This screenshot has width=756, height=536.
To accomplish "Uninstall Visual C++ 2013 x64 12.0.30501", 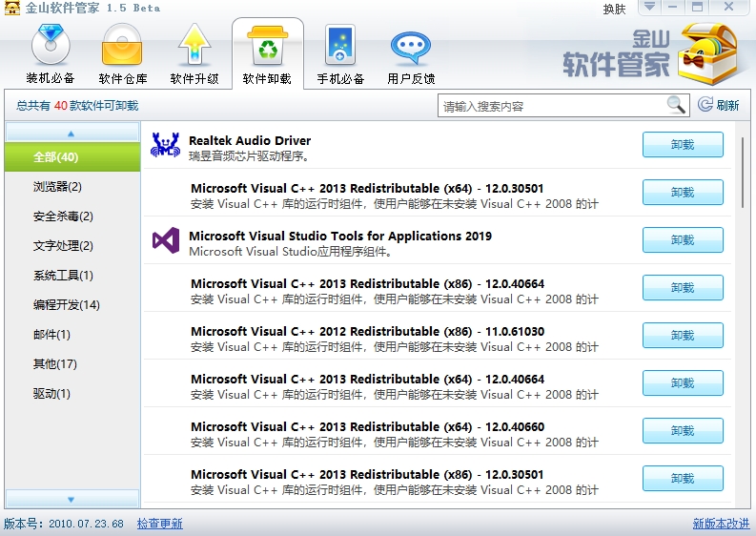I will coord(683,192).
